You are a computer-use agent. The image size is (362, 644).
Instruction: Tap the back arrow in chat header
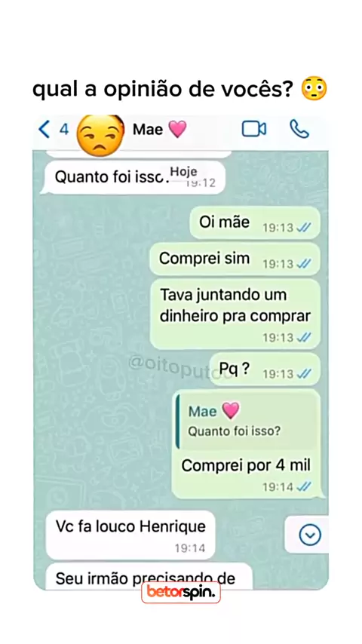[44, 130]
